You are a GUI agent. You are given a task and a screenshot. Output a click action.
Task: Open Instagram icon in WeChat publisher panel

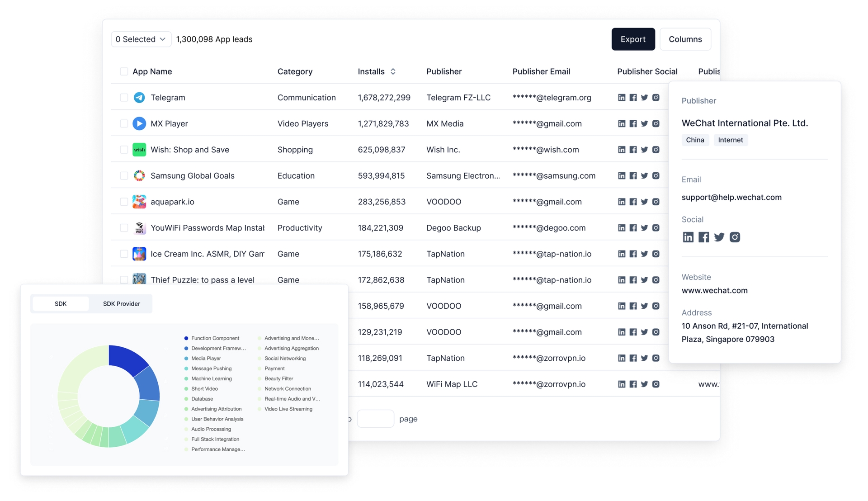click(735, 237)
